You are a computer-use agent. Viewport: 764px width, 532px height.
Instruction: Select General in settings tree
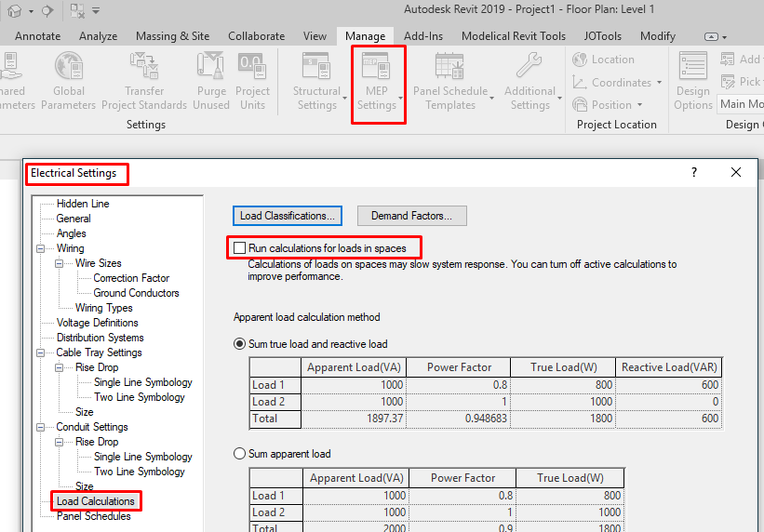tap(74, 219)
